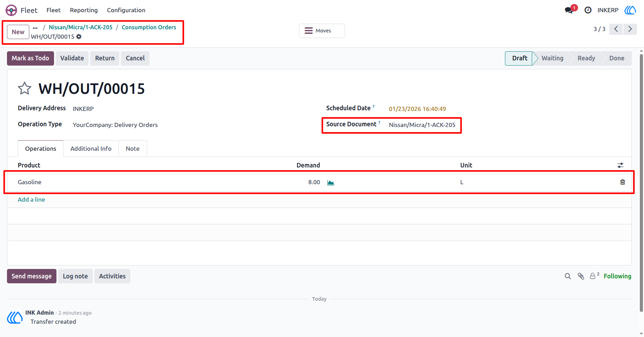Open the Fleet menu

coord(54,10)
